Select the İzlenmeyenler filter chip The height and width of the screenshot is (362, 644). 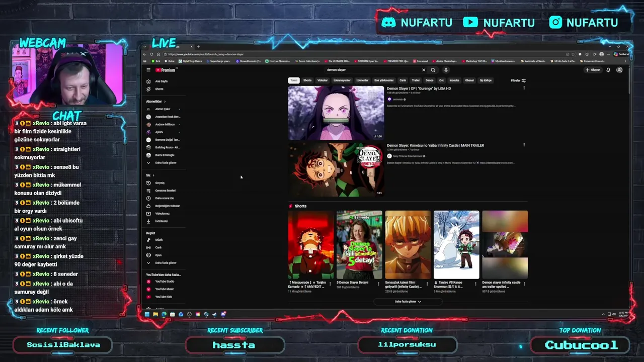(x=342, y=80)
